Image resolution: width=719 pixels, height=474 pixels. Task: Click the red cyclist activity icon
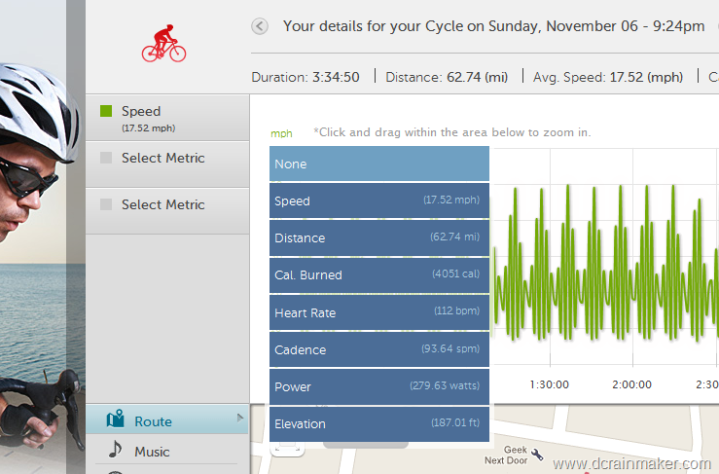coord(164,44)
